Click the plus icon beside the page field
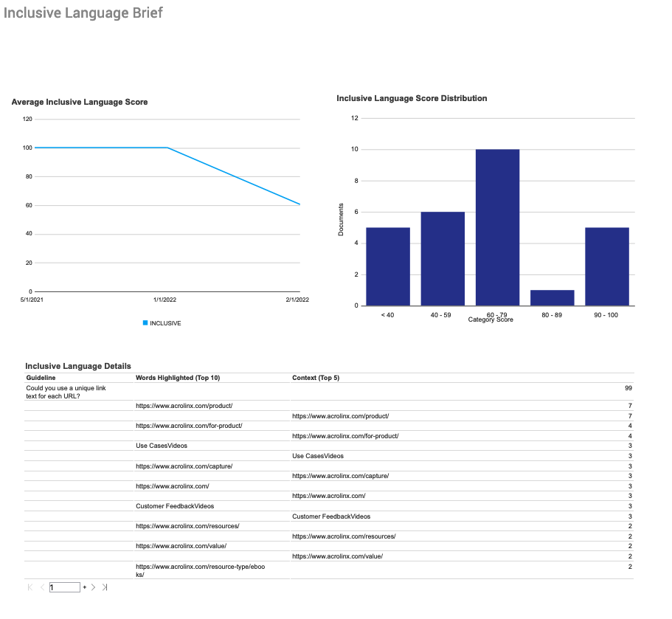Viewport: 672px width, 619px height. click(83, 587)
